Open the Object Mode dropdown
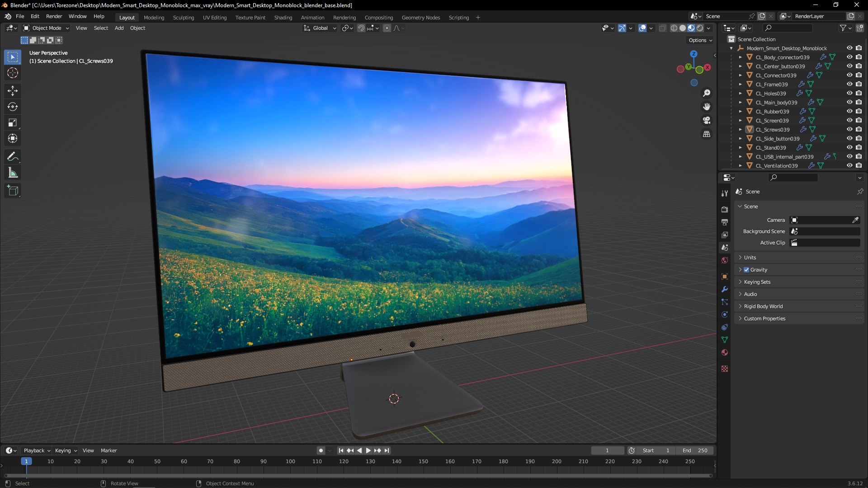Viewport: 868px width, 488px height. click(46, 28)
